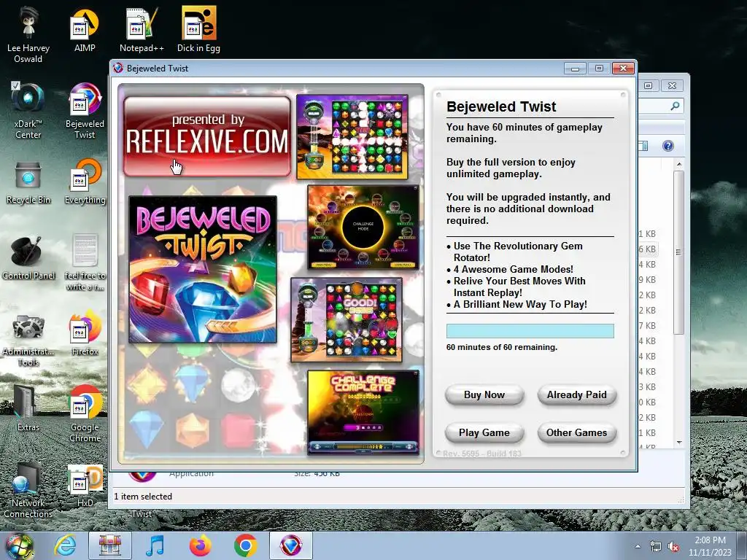Close the Explorer window behind
The image size is (747, 560).
[x=672, y=86]
